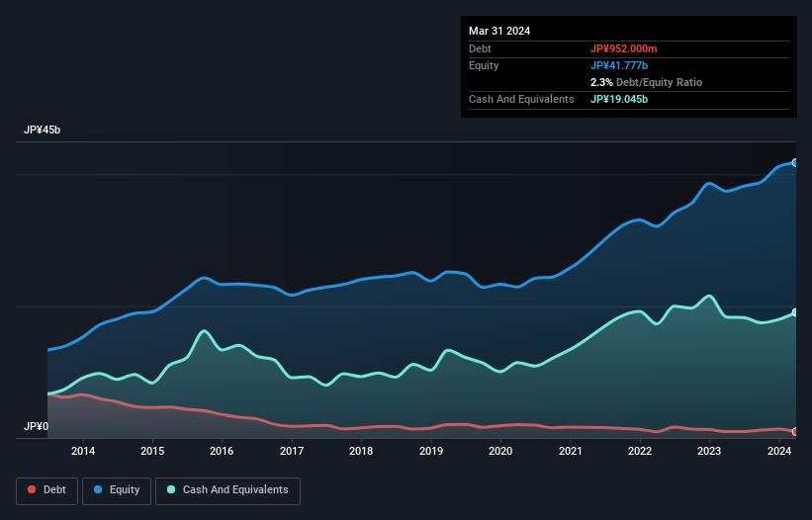Image resolution: width=812 pixels, height=520 pixels.
Task: Click the red Debt legend dot
Action: point(32,489)
